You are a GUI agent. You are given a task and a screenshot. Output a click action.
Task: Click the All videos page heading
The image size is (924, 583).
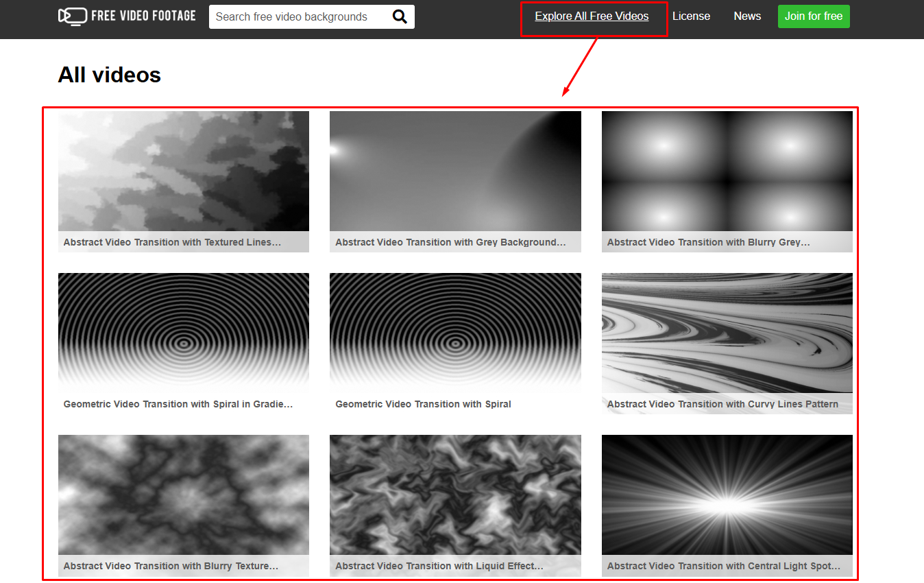(x=109, y=74)
